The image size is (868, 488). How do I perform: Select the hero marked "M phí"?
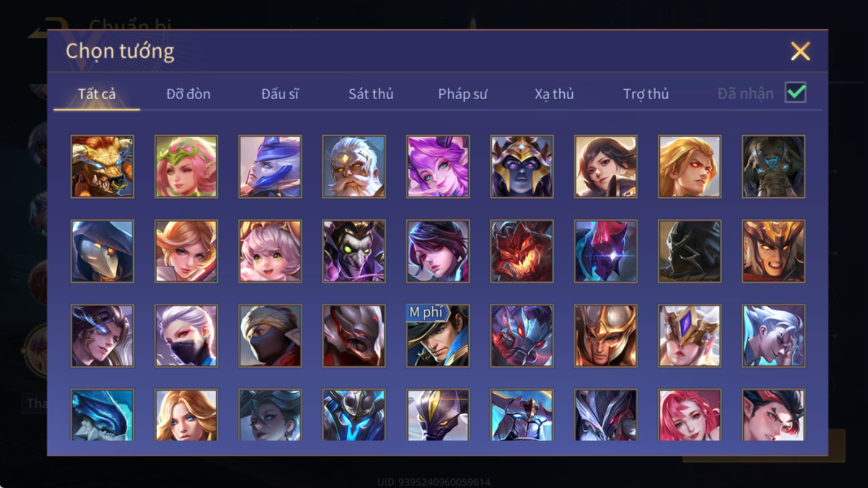pyautogui.click(x=438, y=335)
